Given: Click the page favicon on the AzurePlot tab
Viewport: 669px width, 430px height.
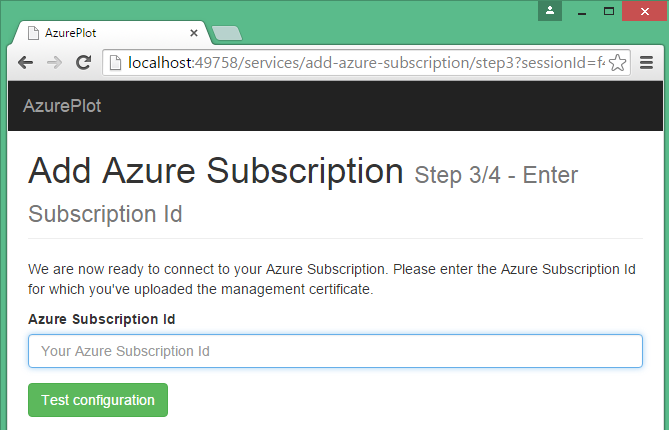Looking at the screenshot, I should click(33, 33).
